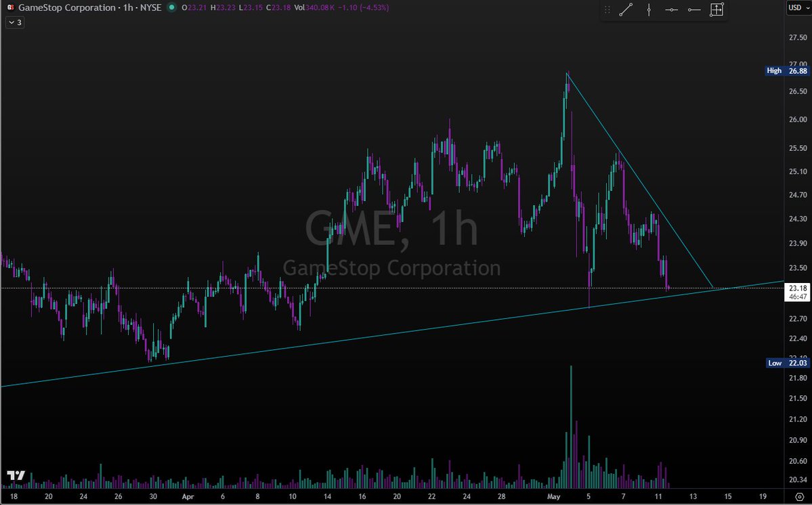Click the Vol 340.08K legend value

(x=316, y=7)
